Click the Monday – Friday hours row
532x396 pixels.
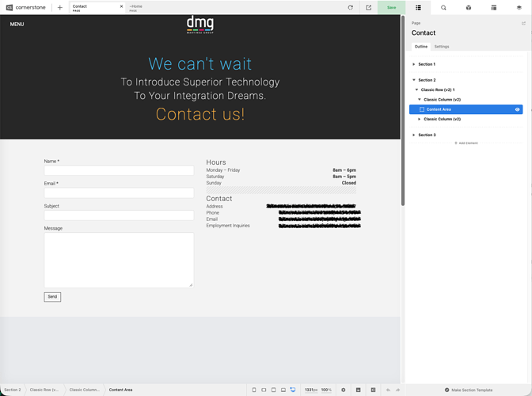coord(281,170)
